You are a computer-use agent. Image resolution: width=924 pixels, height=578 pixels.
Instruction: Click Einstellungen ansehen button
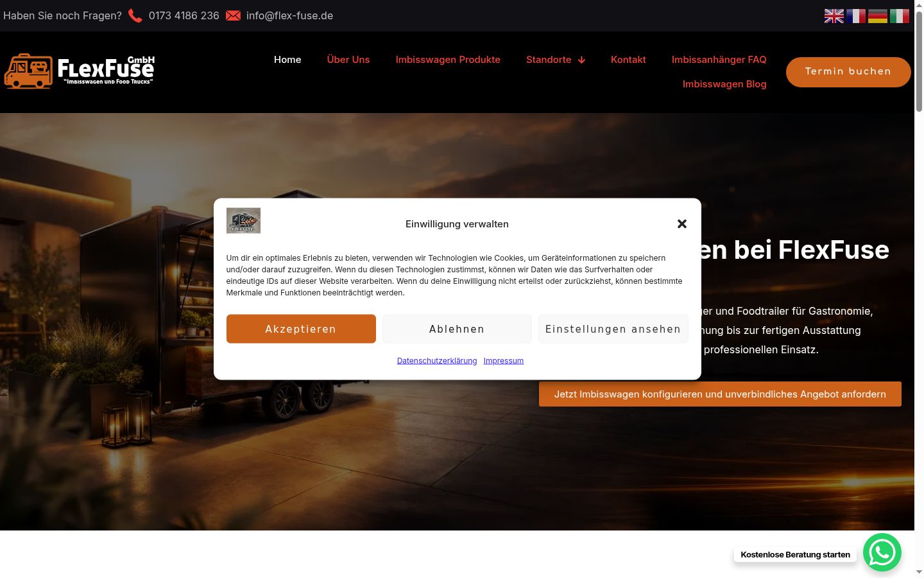613,329
